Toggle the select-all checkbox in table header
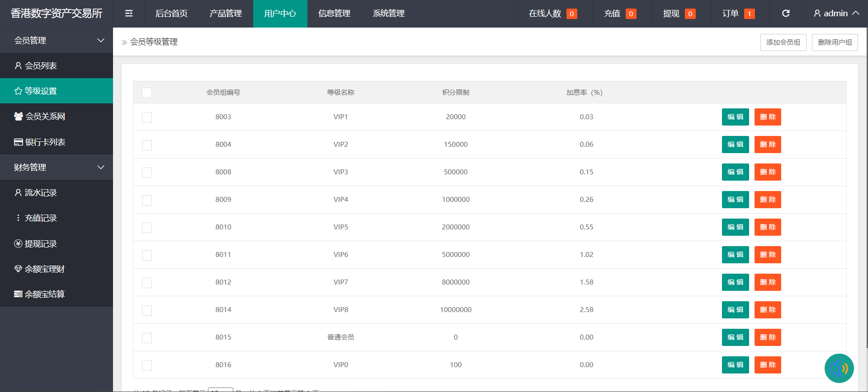 pyautogui.click(x=147, y=93)
